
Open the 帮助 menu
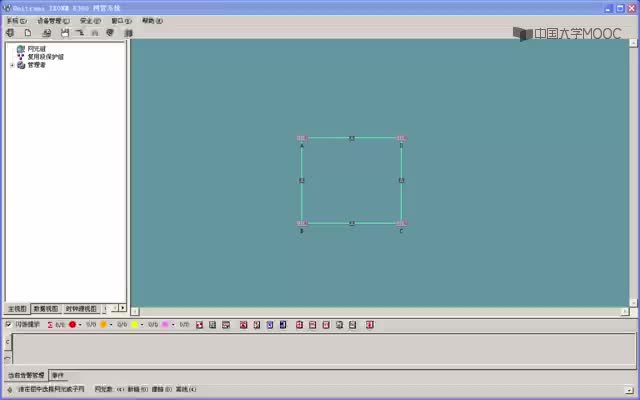152,20
